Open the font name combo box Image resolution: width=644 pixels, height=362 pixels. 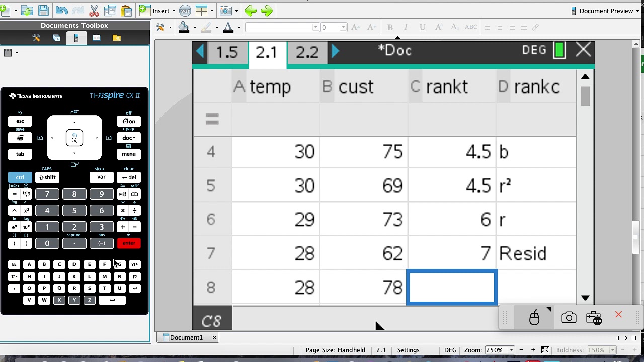(x=282, y=27)
